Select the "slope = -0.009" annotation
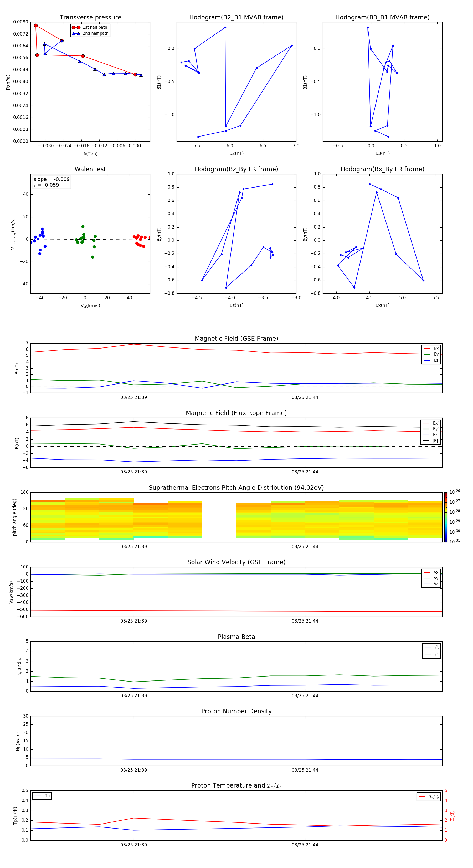The width and height of the screenshot is (473, 868). pyautogui.click(x=52, y=179)
